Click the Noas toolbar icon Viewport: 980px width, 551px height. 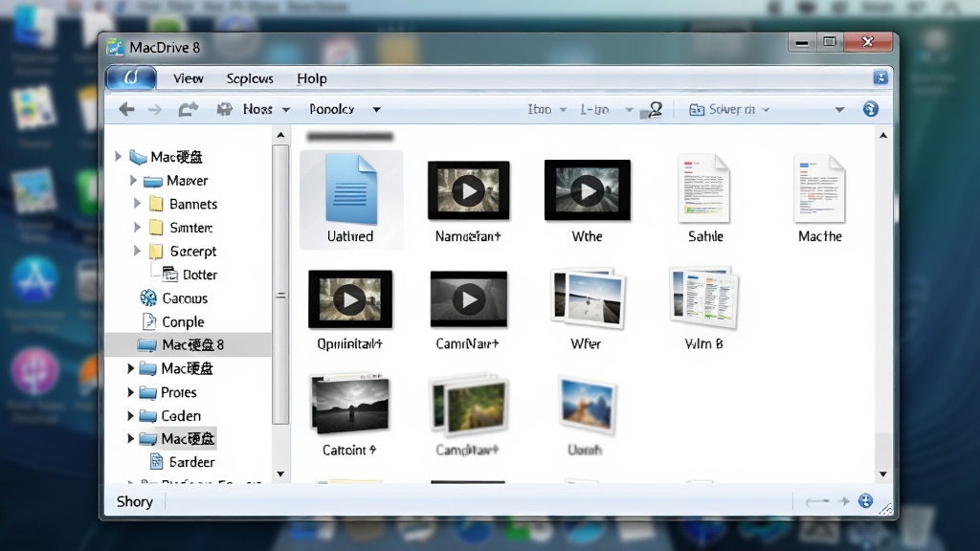224,109
